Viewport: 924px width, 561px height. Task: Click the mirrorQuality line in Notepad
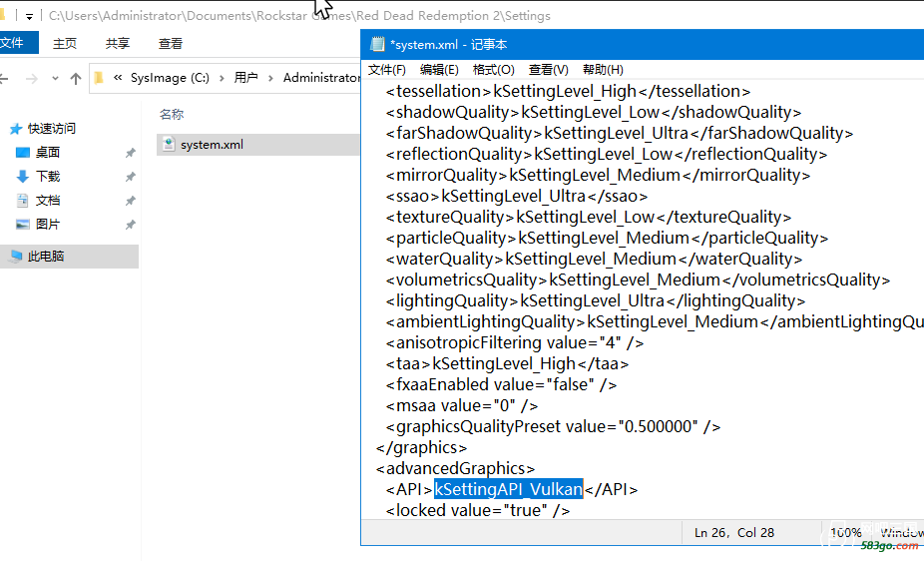tap(598, 175)
